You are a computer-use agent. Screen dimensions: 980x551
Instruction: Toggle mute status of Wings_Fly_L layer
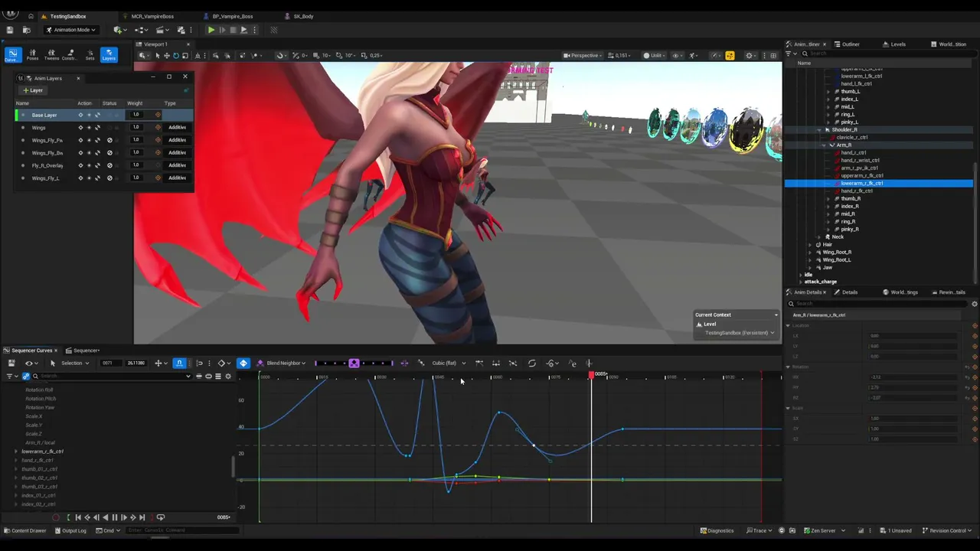[109, 178]
